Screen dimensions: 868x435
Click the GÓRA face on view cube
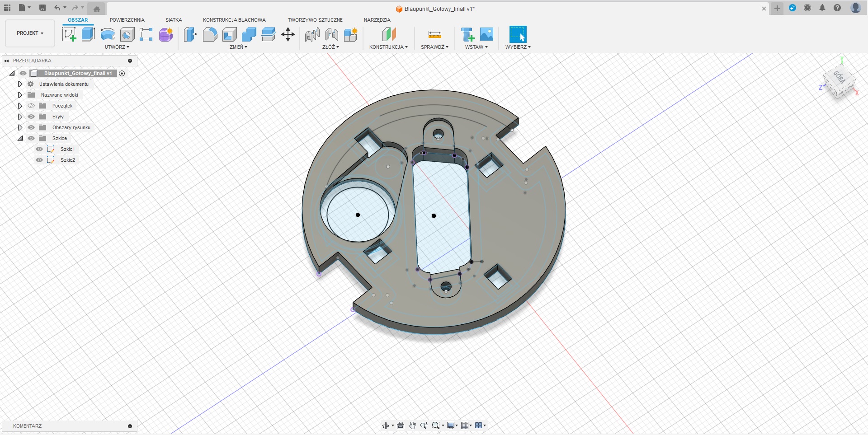[x=839, y=77]
